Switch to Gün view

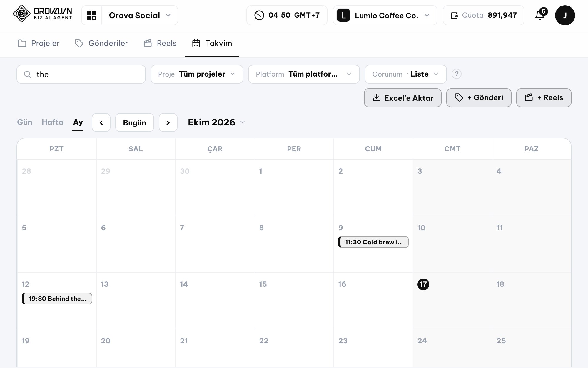pos(25,122)
